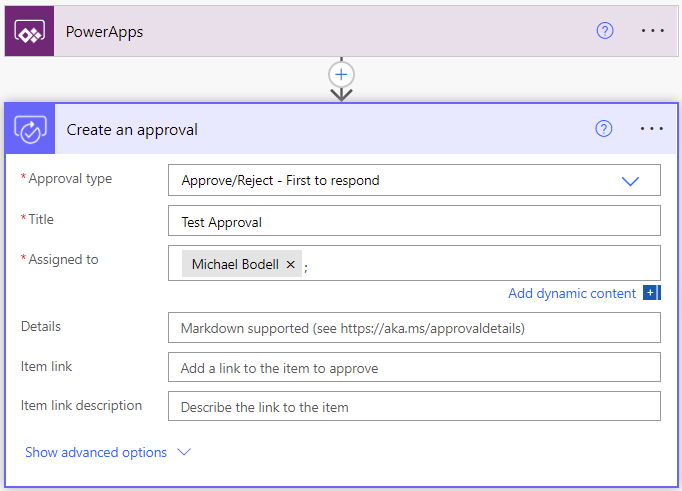Screen dimensions: 682x491
Task: Click the dynamic content plus icon
Action: [652, 293]
